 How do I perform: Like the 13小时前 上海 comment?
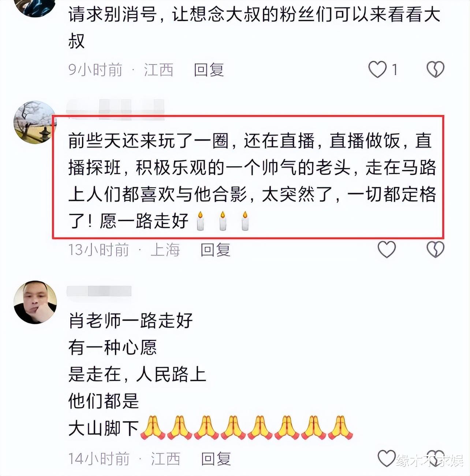point(387,249)
